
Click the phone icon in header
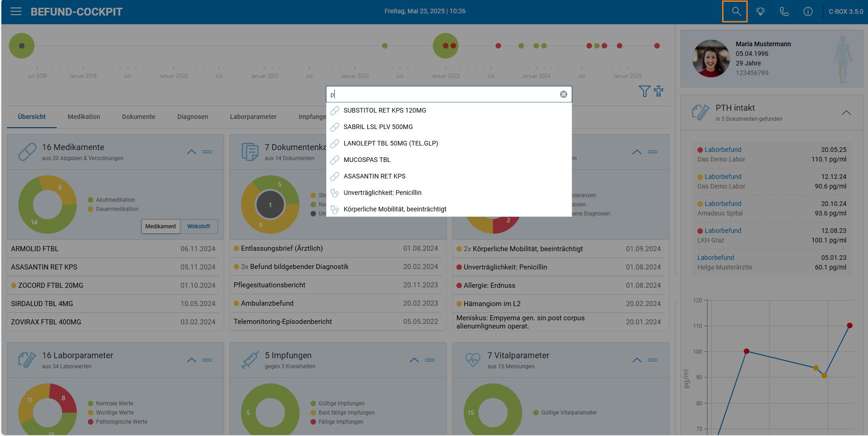(x=784, y=11)
